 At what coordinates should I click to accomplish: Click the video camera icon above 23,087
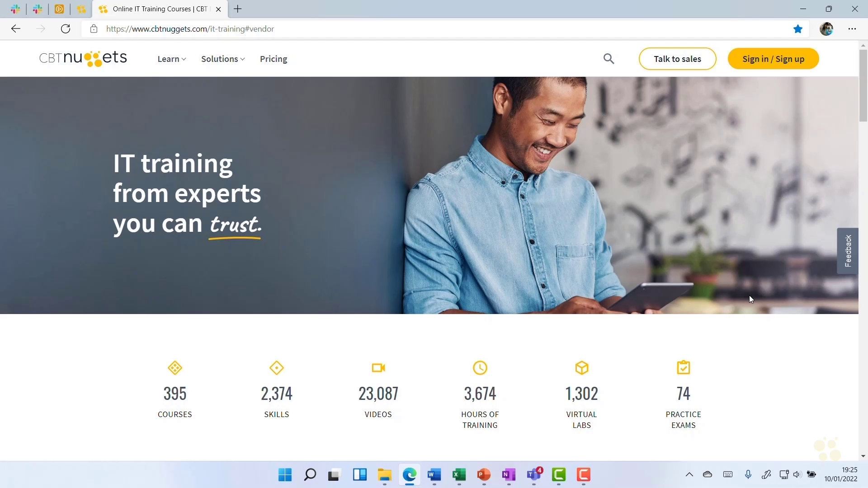tap(378, 368)
